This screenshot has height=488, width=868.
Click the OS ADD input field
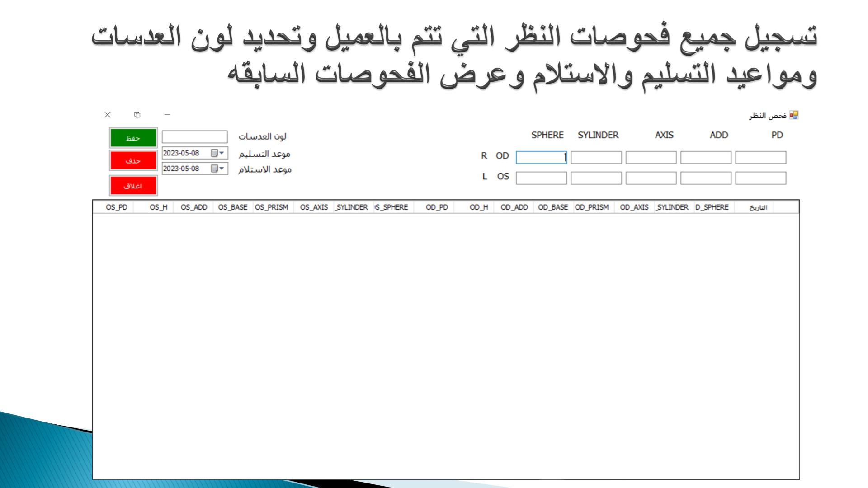705,178
